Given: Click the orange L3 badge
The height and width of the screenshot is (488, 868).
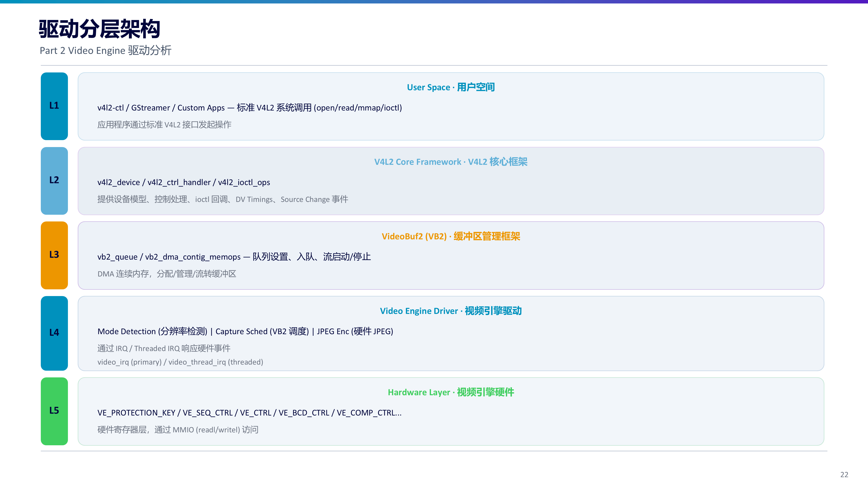Looking at the screenshot, I should (x=54, y=255).
